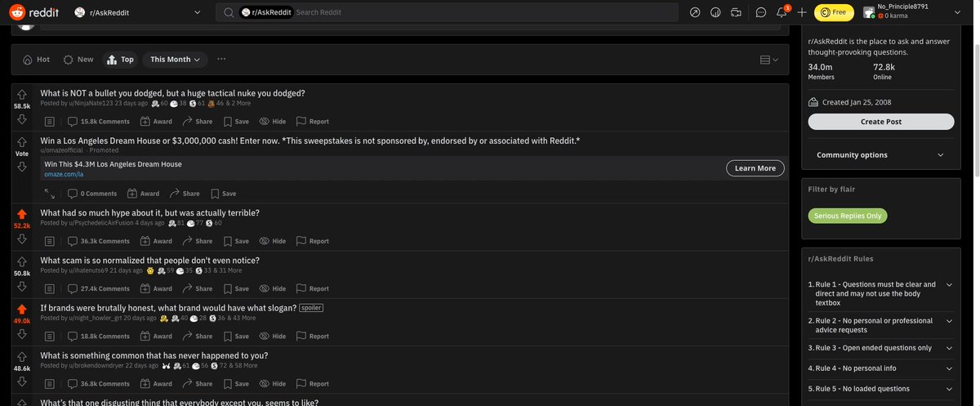Open the card layout view switcher
This screenshot has width=980, height=406.
[769, 60]
